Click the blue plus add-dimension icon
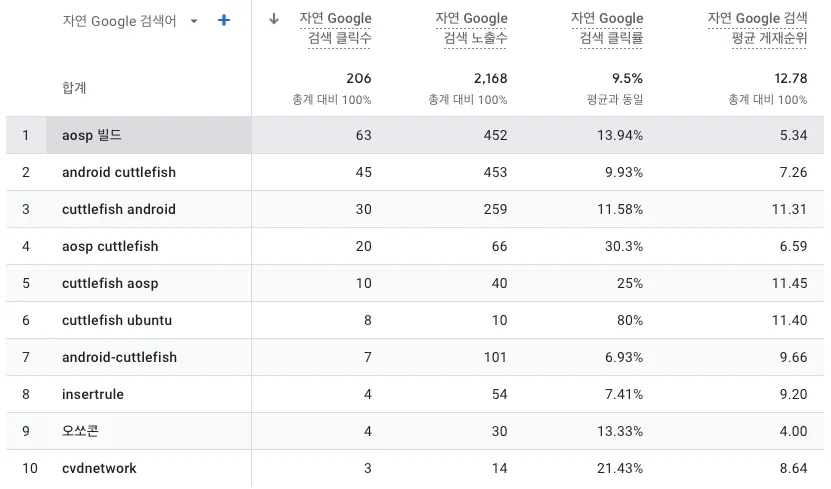 click(224, 21)
